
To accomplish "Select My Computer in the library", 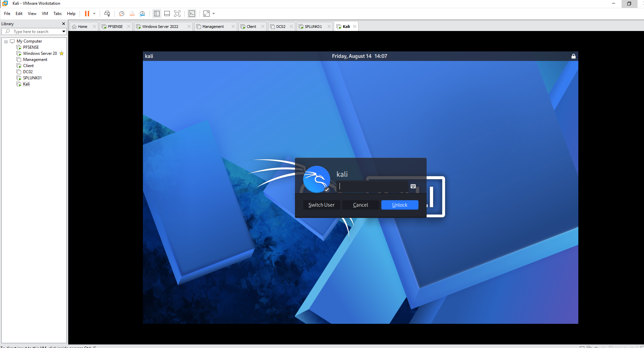I will [29, 41].
